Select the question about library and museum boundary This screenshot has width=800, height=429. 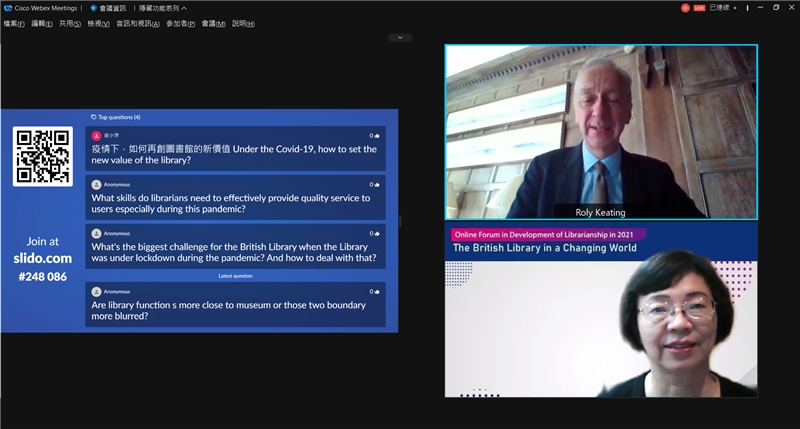(x=235, y=305)
